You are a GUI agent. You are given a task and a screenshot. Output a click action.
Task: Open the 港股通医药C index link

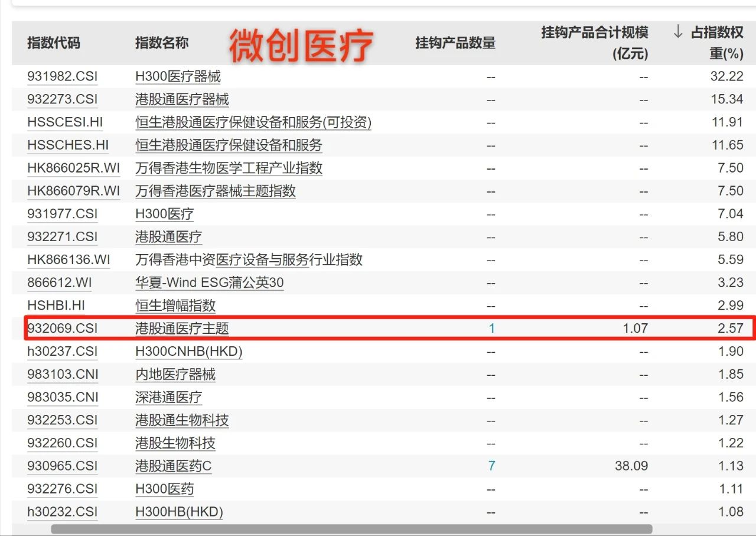[x=173, y=466]
